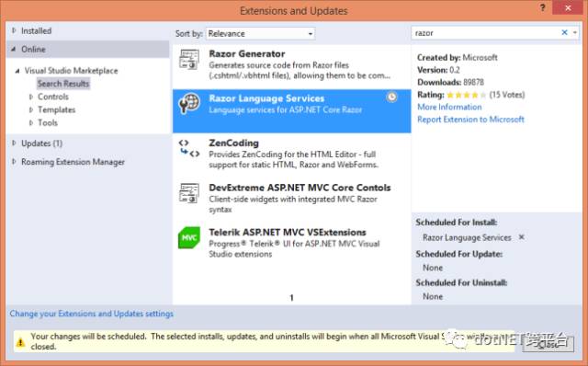Click the ZenCoding brackets icon
The height and width of the screenshot is (366, 588).
point(189,148)
